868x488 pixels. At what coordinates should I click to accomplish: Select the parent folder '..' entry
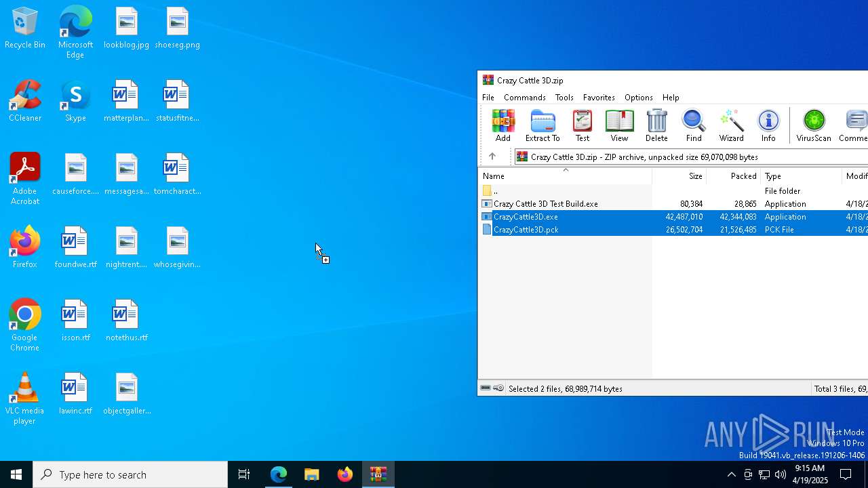click(x=673, y=191)
